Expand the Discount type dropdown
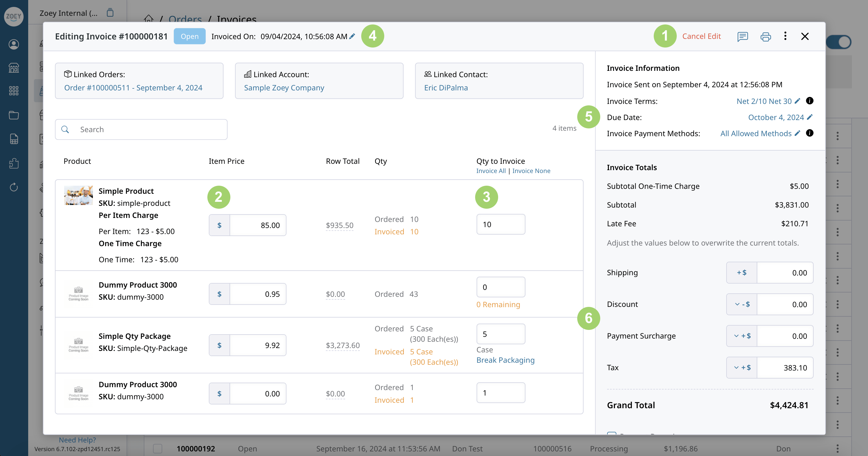Screen dimensions: 868x456 [742, 304]
